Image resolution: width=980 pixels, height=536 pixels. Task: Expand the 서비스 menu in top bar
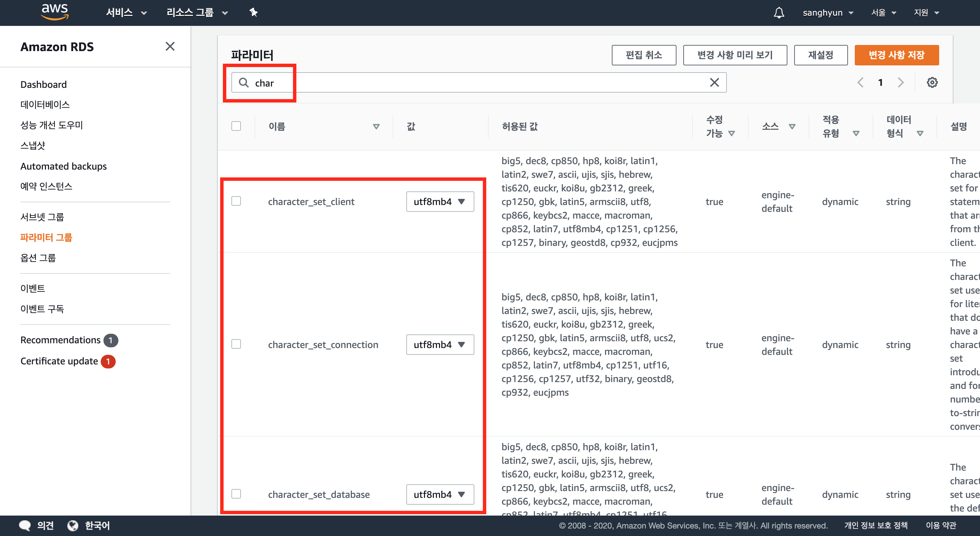point(126,13)
